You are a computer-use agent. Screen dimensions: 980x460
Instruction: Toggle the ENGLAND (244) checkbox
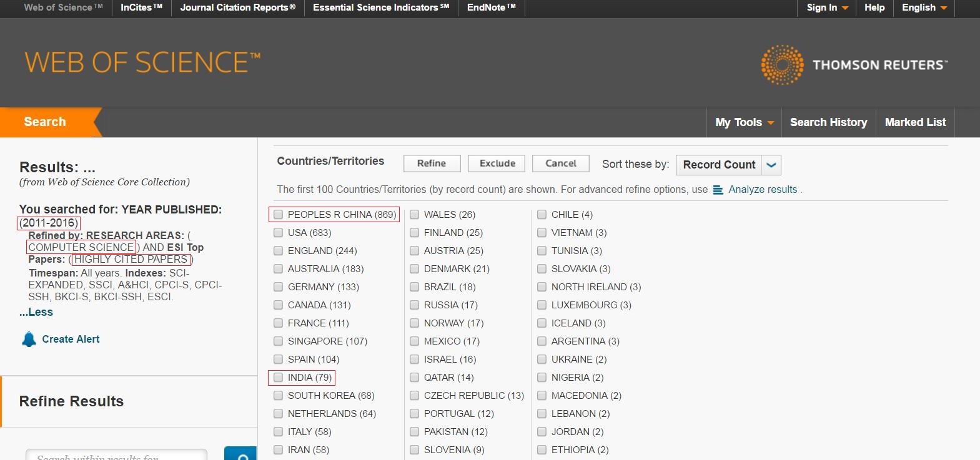pyautogui.click(x=279, y=251)
